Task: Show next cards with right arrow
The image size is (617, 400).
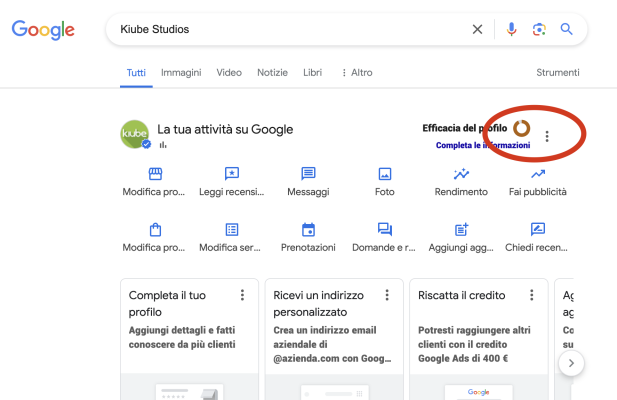Action: click(x=571, y=363)
